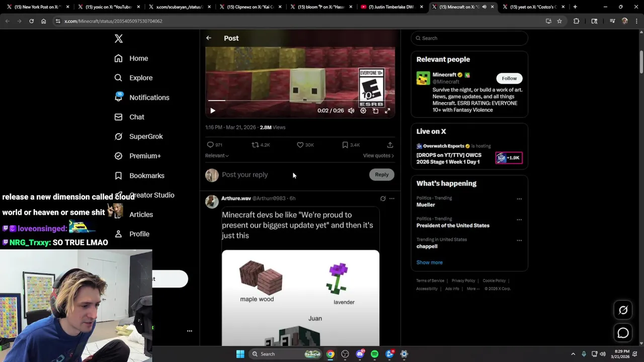Enter fullscreen on the video
This screenshot has height=362, width=644.
point(387,111)
